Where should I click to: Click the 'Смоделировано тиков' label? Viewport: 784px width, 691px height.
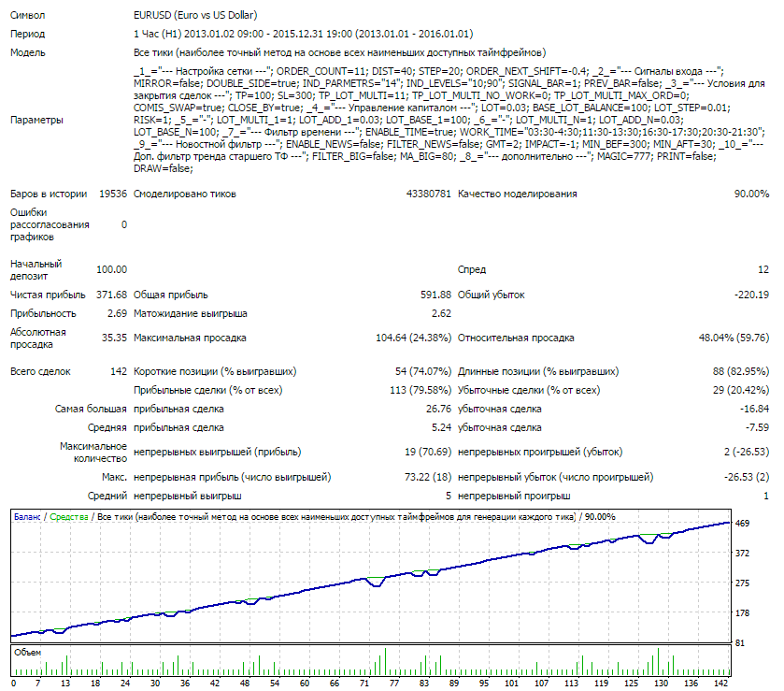184,194
